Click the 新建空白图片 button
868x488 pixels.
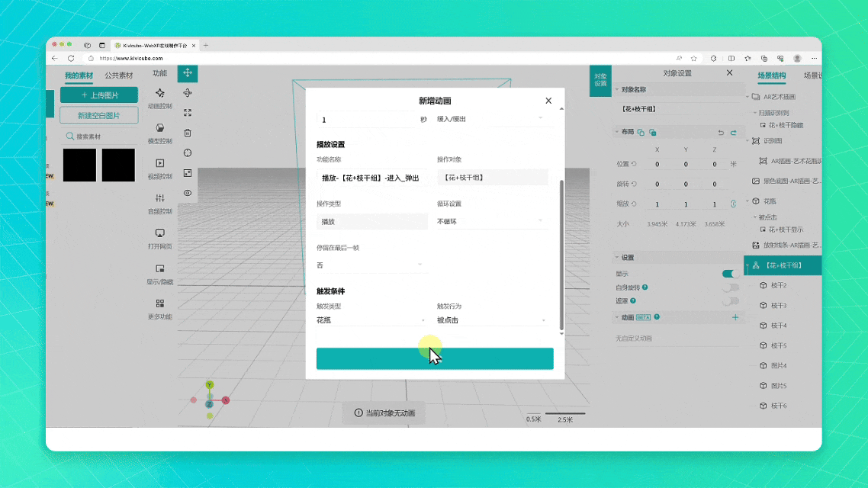click(x=99, y=115)
